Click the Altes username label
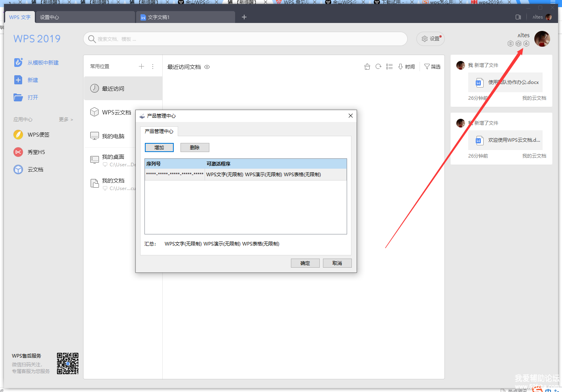The image size is (562, 392). [523, 35]
